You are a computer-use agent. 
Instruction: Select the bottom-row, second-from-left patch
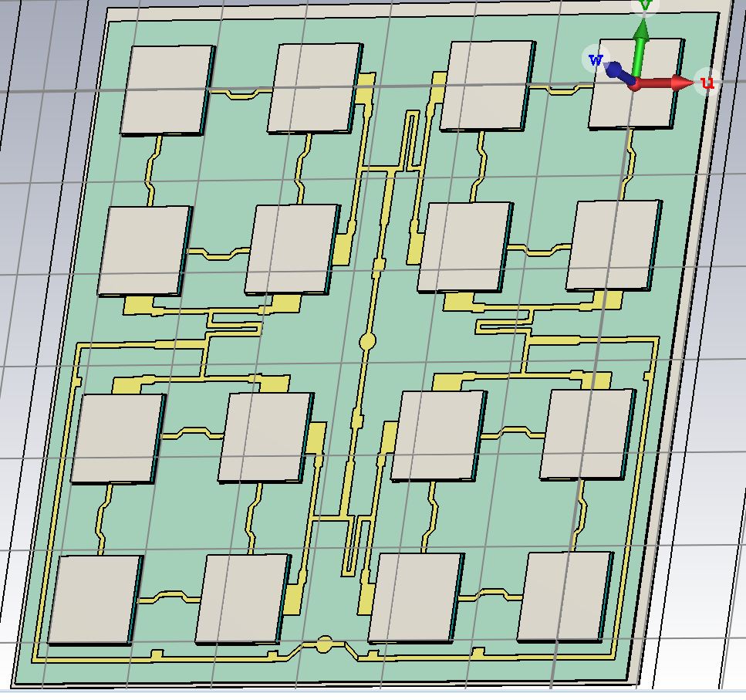pos(243,599)
